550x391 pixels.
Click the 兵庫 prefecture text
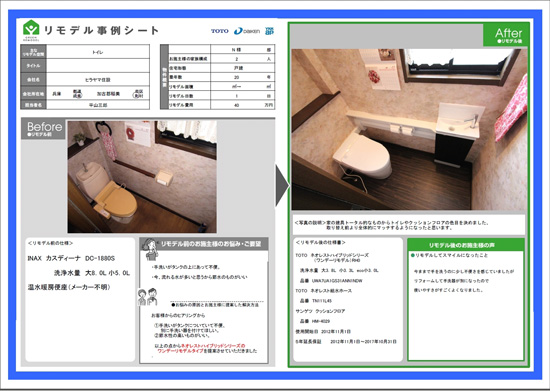pyautogui.click(x=56, y=94)
